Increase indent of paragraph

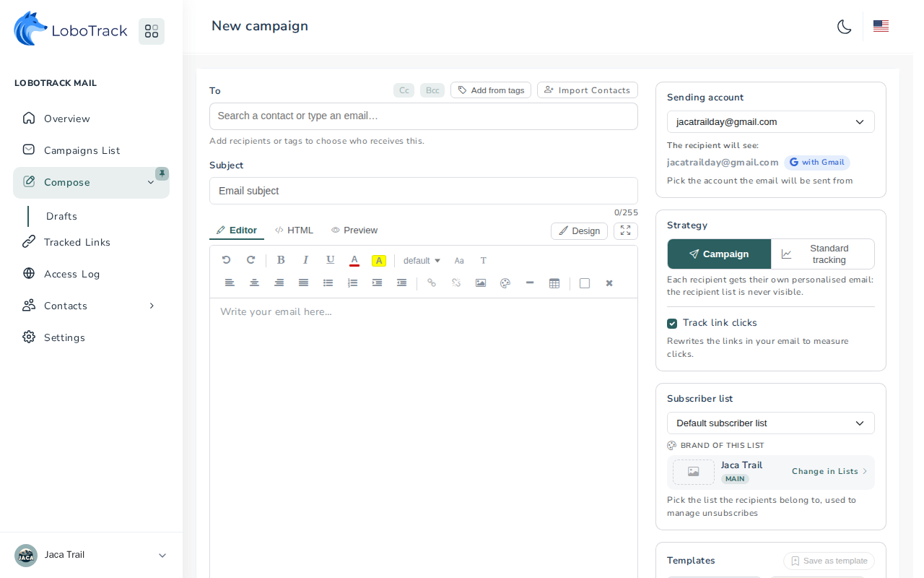[377, 283]
